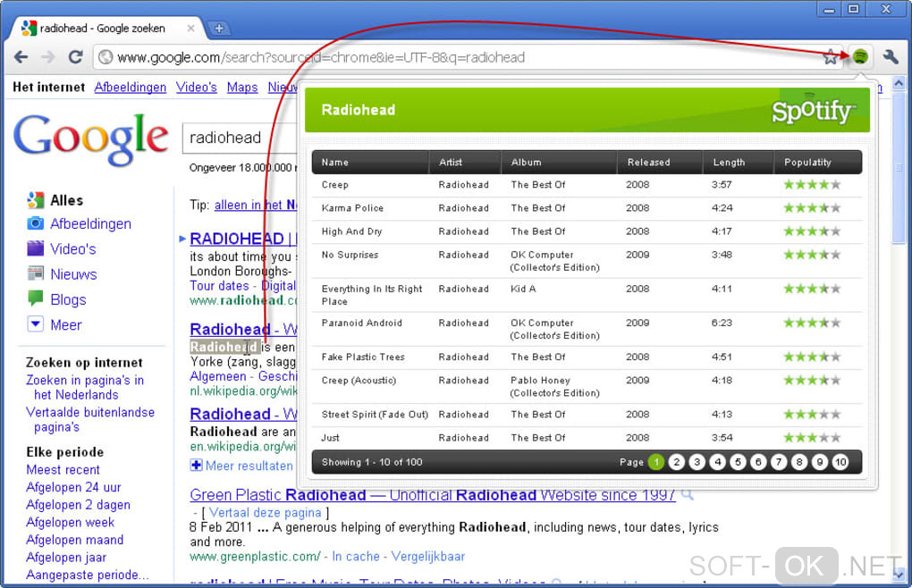Select the Alles search filter icon

(36, 200)
